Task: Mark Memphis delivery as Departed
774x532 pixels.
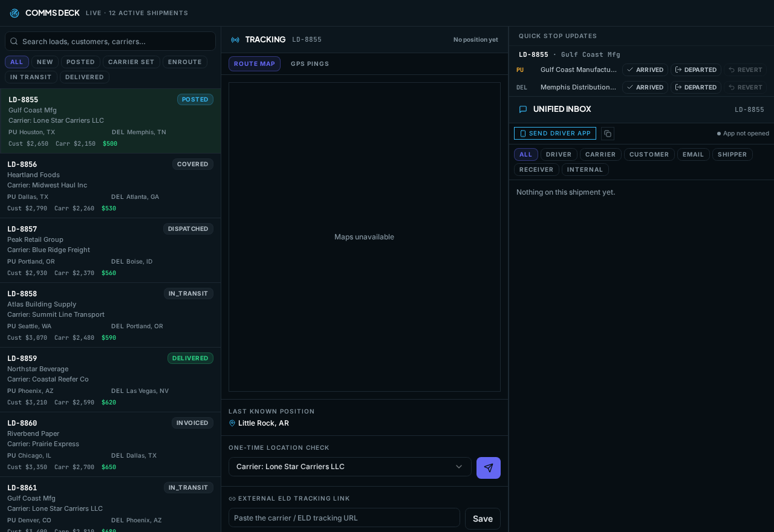Action: [696, 88]
